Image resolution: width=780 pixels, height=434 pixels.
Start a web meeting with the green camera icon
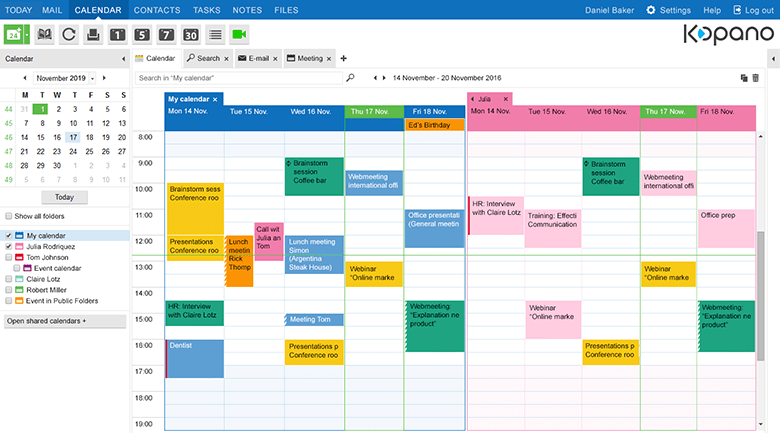239,34
